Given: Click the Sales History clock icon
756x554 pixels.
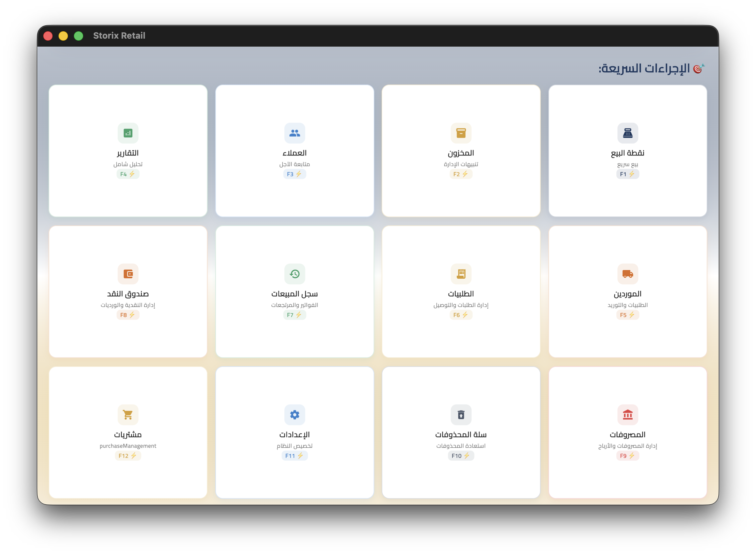Looking at the screenshot, I should pyautogui.click(x=294, y=274).
